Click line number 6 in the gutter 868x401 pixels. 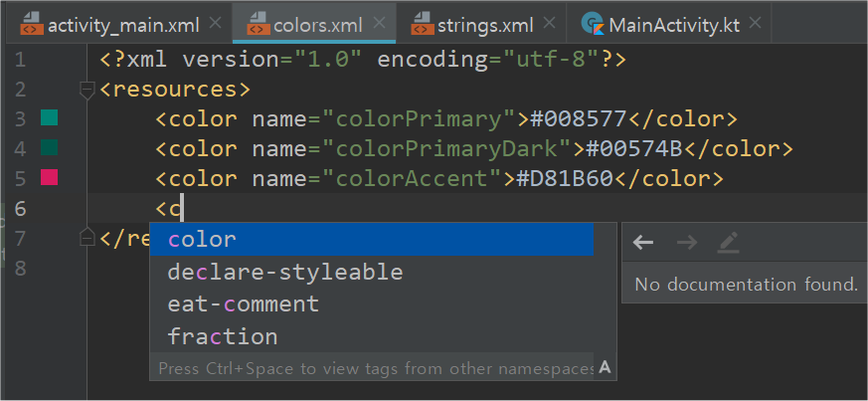21,209
